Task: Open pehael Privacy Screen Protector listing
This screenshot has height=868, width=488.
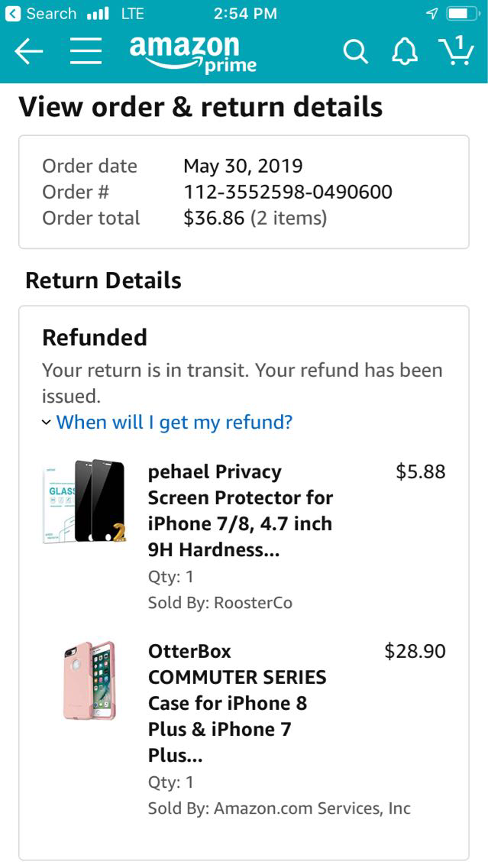Action: click(240, 510)
